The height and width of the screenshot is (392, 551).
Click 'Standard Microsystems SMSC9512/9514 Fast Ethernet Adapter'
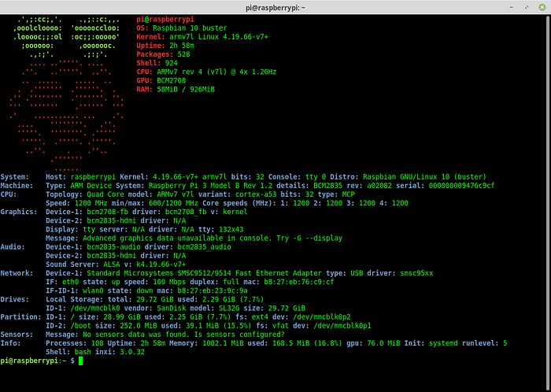click(x=204, y=273)
